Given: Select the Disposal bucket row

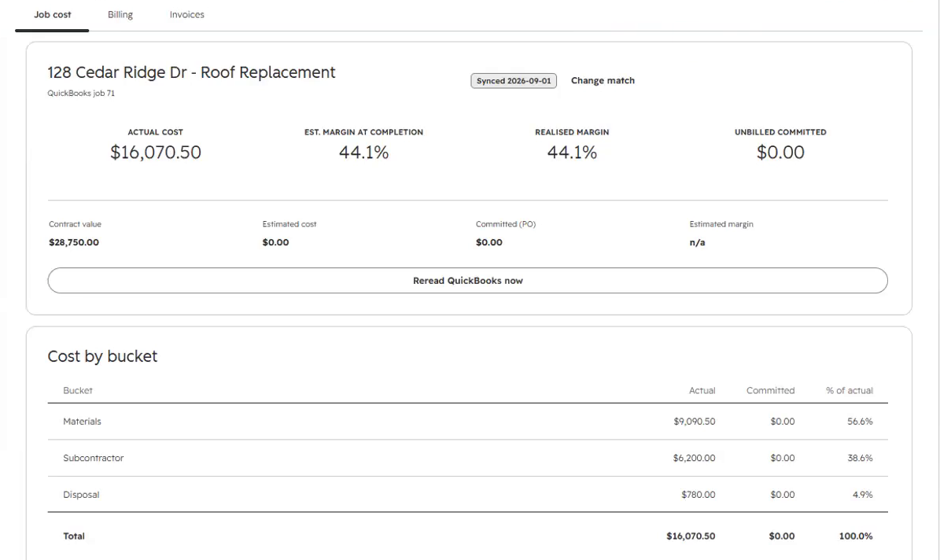Looking at the screenshot, I should click(x=467, y=495).
